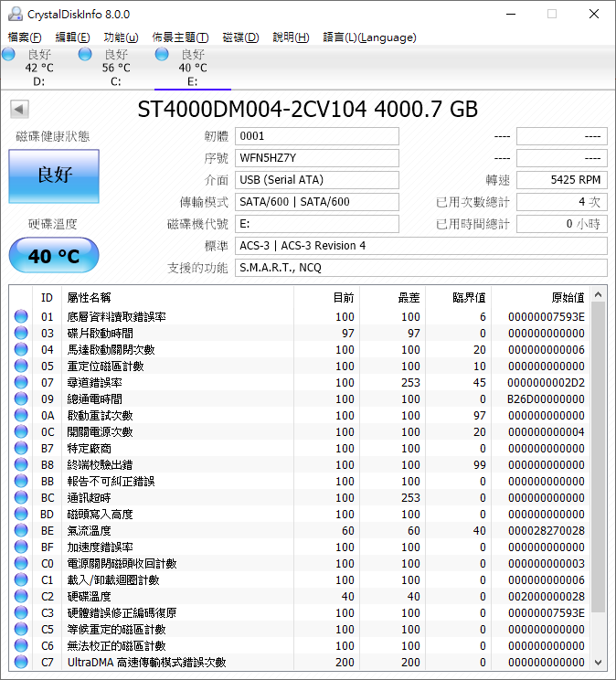
Task: Select the 尋道錯誤率 attribute name
Action: pyautogui.click(x=94, y=383)
